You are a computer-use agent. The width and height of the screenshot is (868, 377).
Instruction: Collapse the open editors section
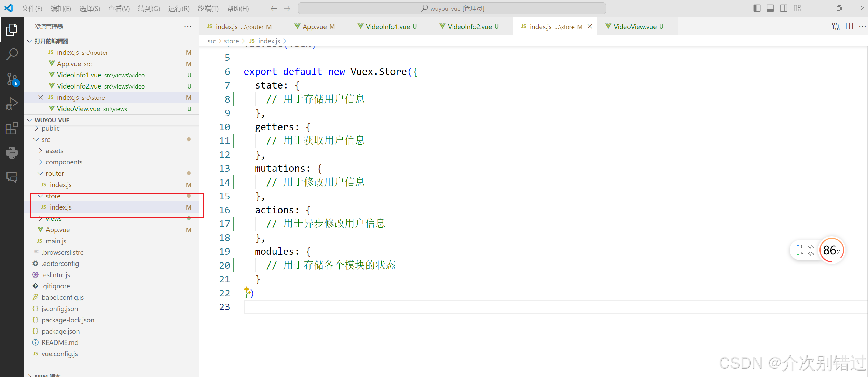(x=51, y=41)
